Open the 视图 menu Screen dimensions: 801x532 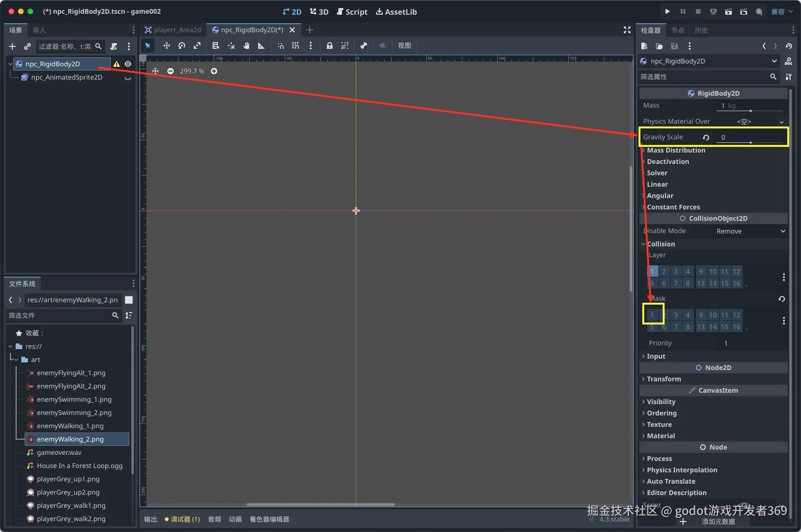(405, 45)
